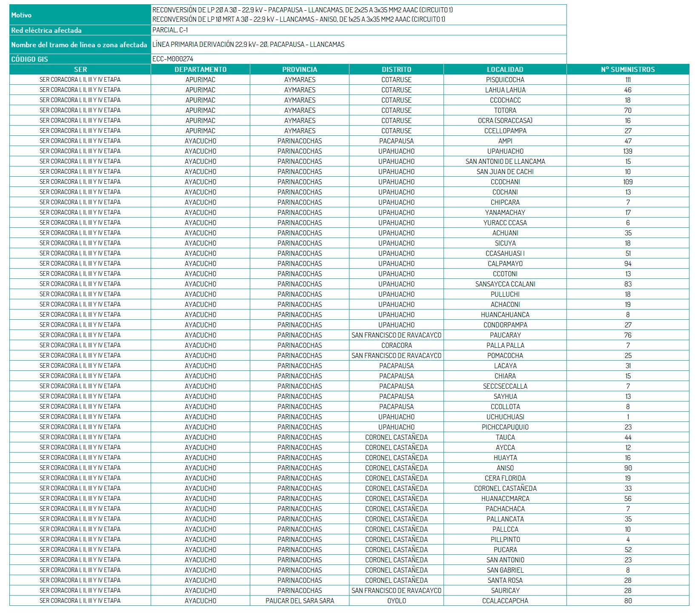Select the TAUCA locality cell
This screenshot has width=698, height=616.
[505, 437]
